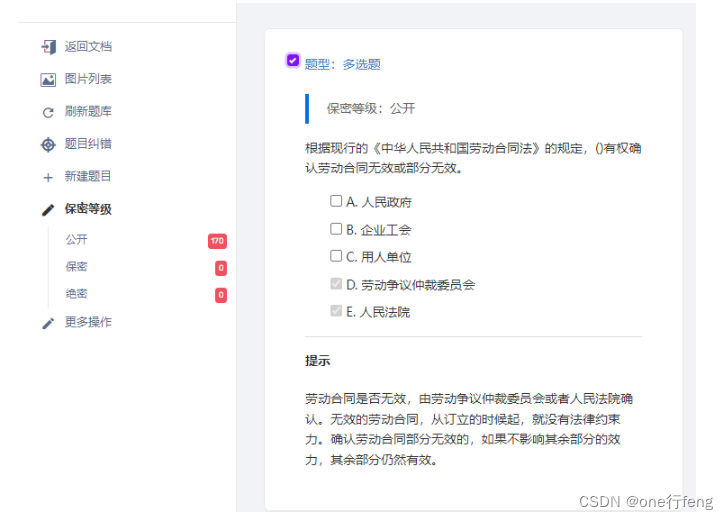Toggle checkbox E. 人民法院
This screenshot has height=520, width=728.
(x=336, y=311)
